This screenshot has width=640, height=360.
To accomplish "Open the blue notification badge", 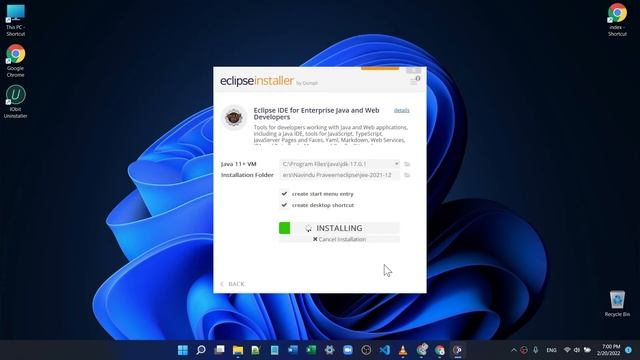I will coord(629,350).
